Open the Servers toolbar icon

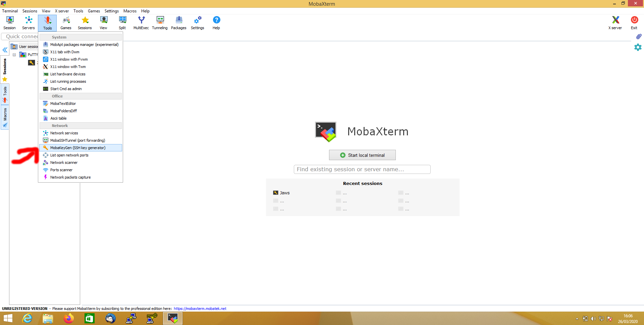click(29, 23)
